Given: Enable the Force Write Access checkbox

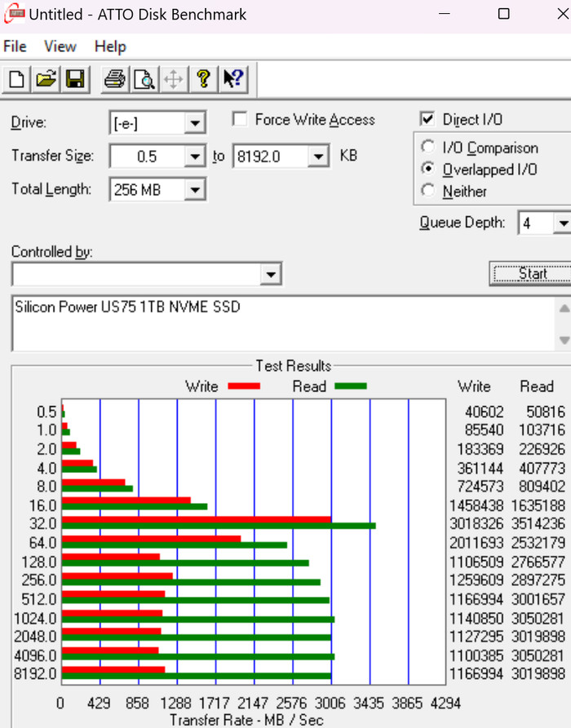Looking at the screenshot, I should (x=240, y=119).
